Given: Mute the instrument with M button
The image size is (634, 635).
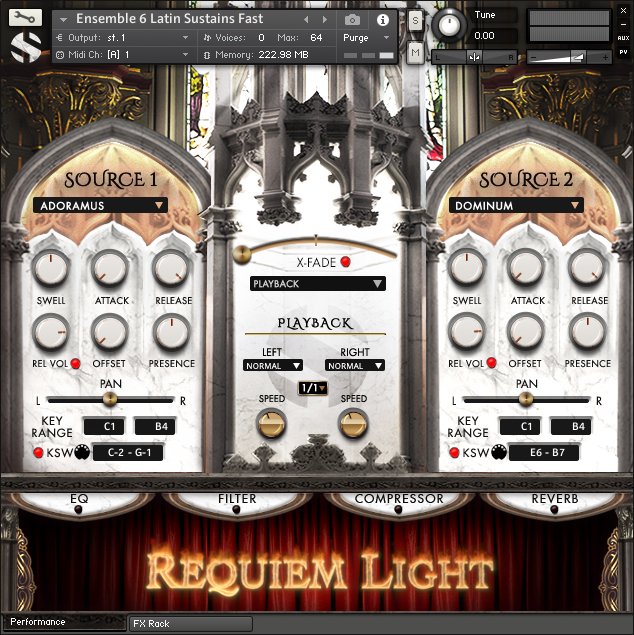Looking at the screenshot, I should pos(416,51).
